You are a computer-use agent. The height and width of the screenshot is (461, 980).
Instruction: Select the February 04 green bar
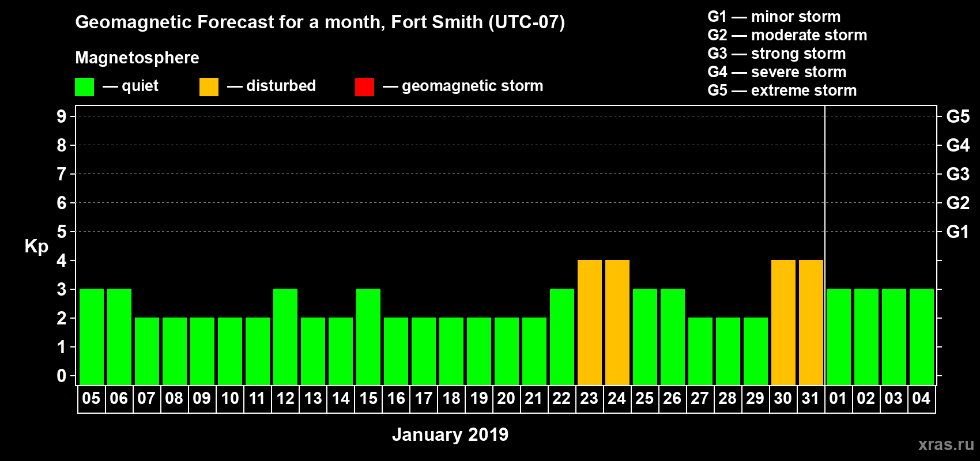pos(922,337)
